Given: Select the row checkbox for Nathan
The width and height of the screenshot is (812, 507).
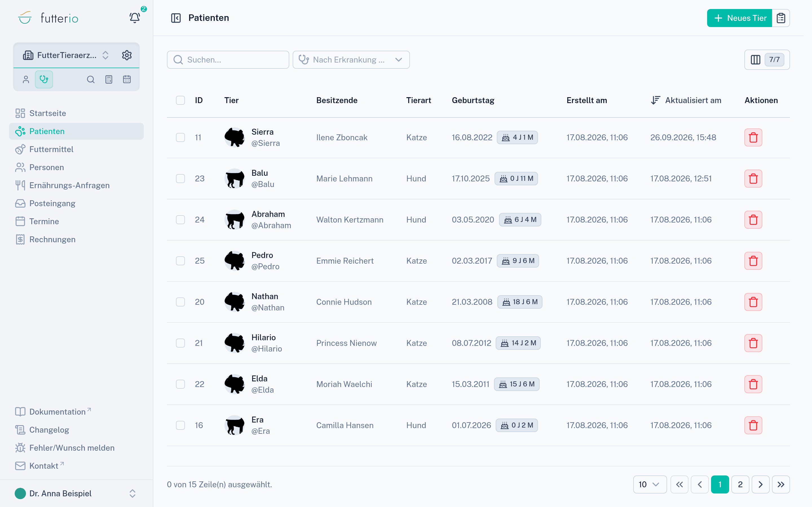Looking at the screenshot, I should (x=180, y=302).
